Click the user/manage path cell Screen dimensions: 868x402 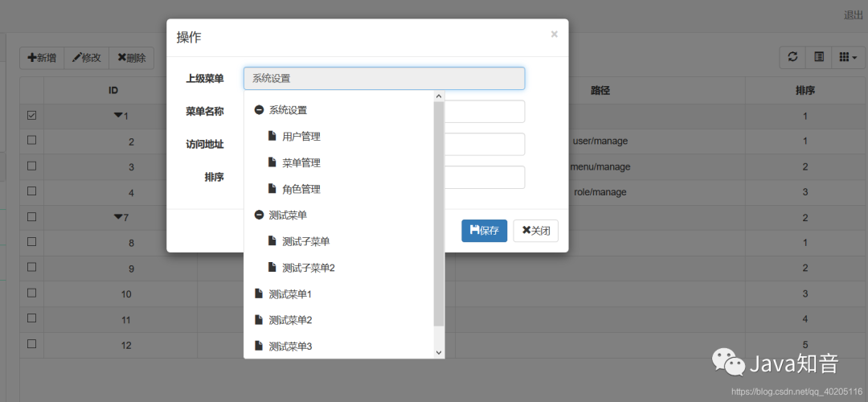point(600,142)
